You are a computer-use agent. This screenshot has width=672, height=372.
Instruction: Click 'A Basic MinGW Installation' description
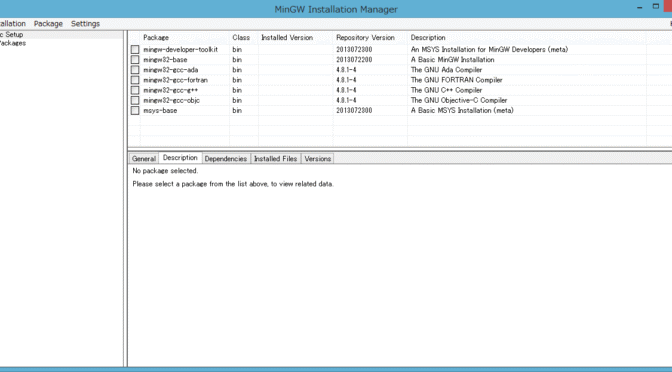(453, 60)
